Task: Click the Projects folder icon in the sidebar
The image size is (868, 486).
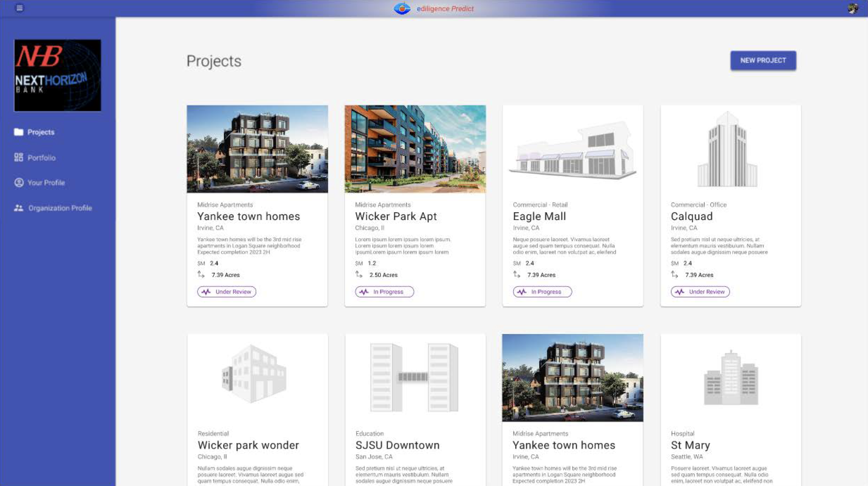Action: coord(19,132)
